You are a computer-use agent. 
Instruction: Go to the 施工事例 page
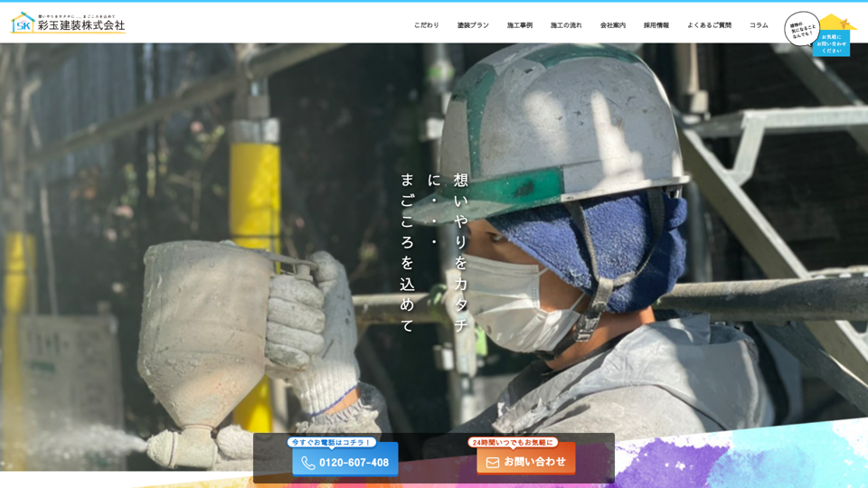tap(520, 25)
